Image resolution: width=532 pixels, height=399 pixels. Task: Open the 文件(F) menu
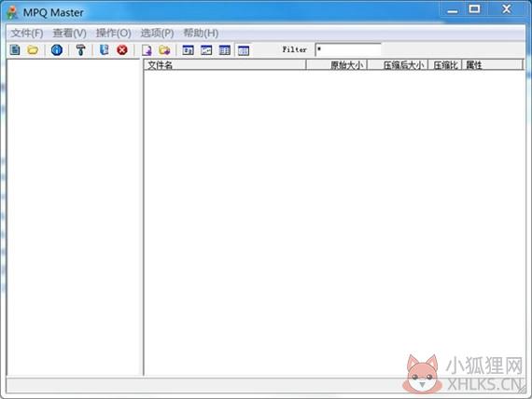(x=27, y=34)
